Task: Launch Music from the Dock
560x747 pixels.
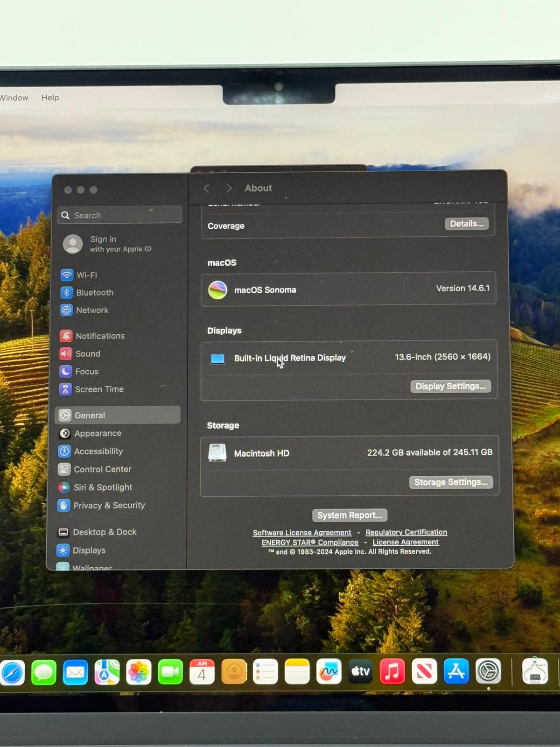Action: pyautogui.click(x=392, y=671)
